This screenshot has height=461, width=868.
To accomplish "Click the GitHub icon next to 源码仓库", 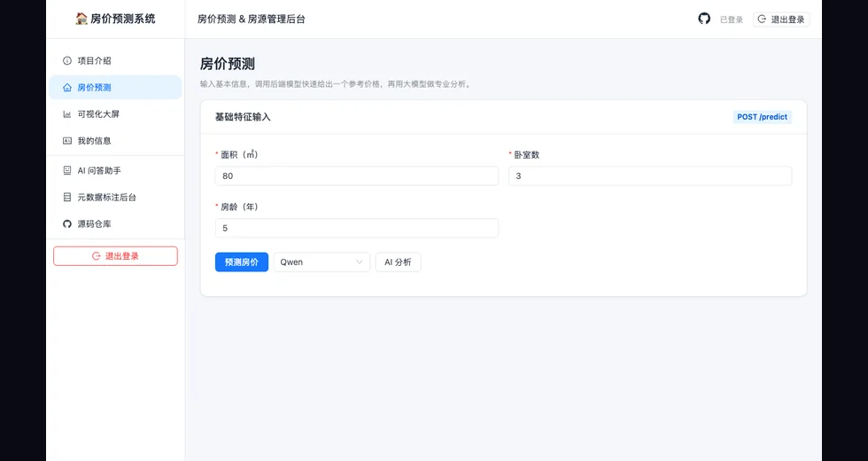I will [67, 223].
